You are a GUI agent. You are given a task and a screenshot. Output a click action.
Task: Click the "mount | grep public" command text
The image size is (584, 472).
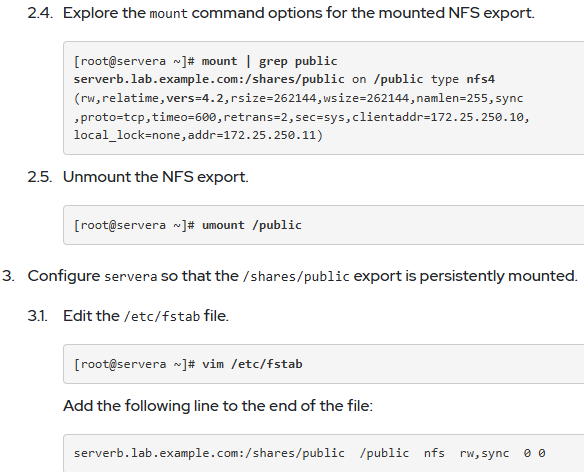coord(269,61)
